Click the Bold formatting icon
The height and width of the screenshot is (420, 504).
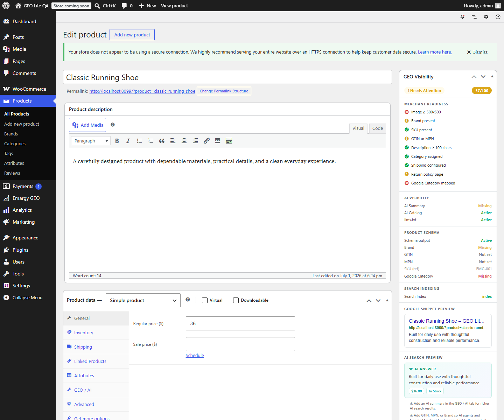coord(117,141)
